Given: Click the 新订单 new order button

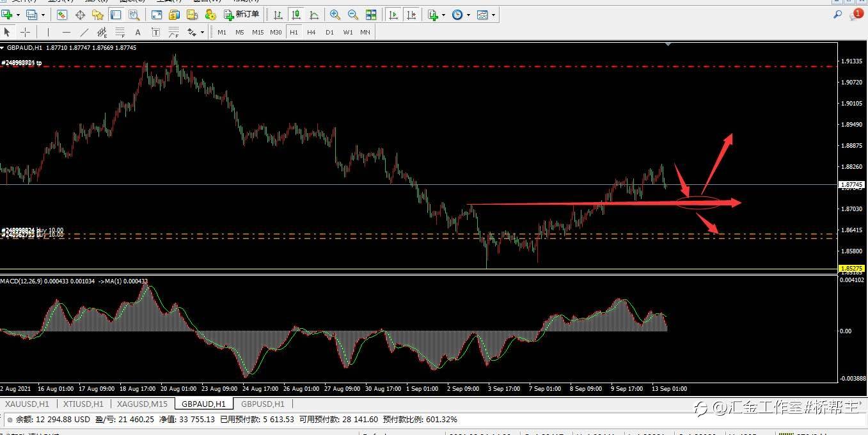Looking at the screenshot, I should 241,15.
